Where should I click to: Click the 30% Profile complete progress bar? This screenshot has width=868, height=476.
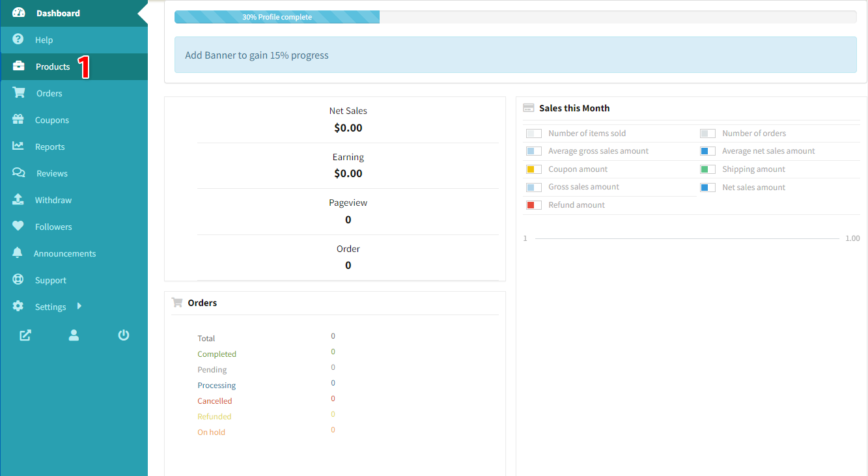coord(277,17)
